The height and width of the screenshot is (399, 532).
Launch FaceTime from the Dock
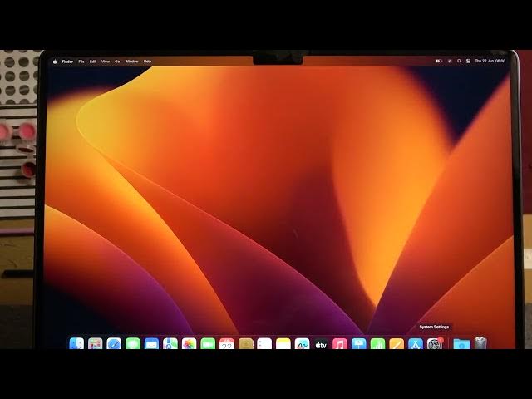(x=208, y=343)
